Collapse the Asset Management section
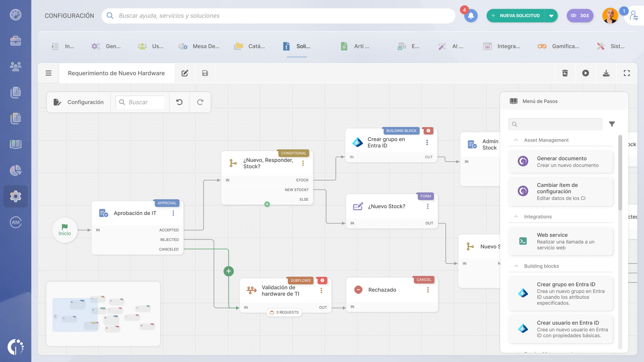Image resolution: width=644 pixels, height=362 pixels. click(x=516, y=140)
